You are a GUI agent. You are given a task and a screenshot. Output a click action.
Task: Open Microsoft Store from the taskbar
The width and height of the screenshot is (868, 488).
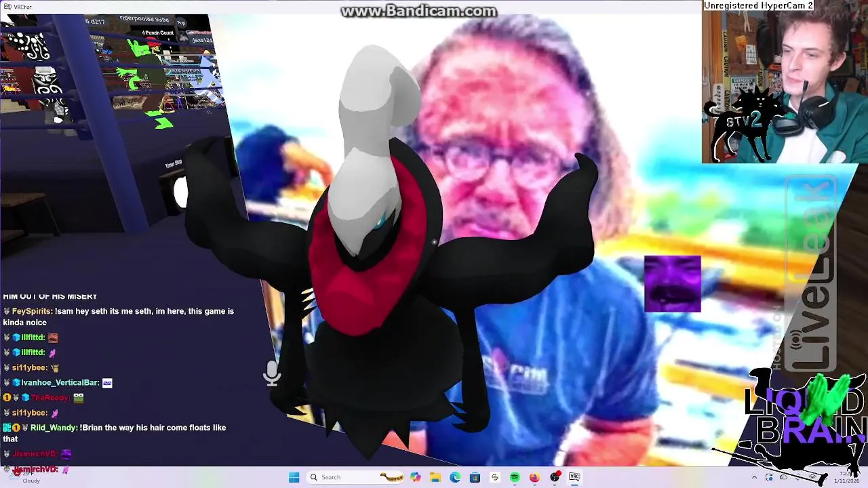tap(475, 477)
